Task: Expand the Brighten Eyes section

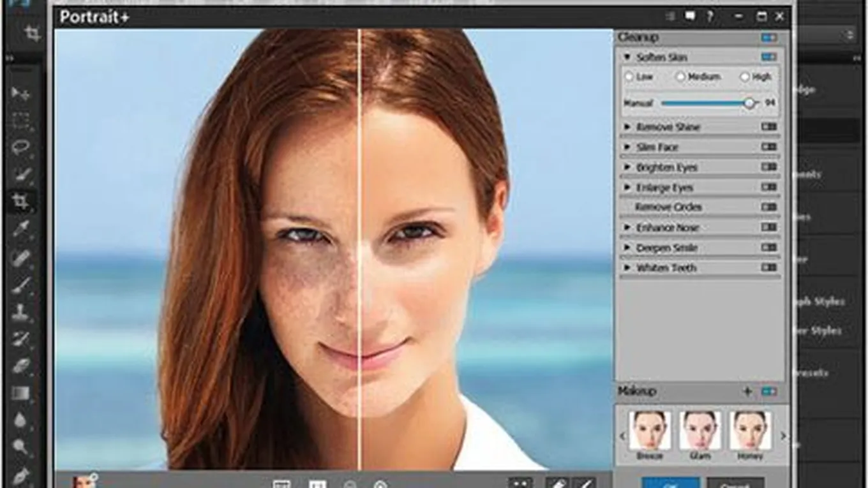Action: [x=627, y=168]
